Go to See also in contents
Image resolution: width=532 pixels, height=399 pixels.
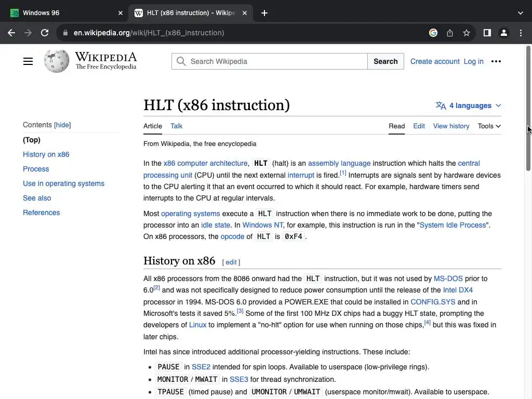pos(37,198)
